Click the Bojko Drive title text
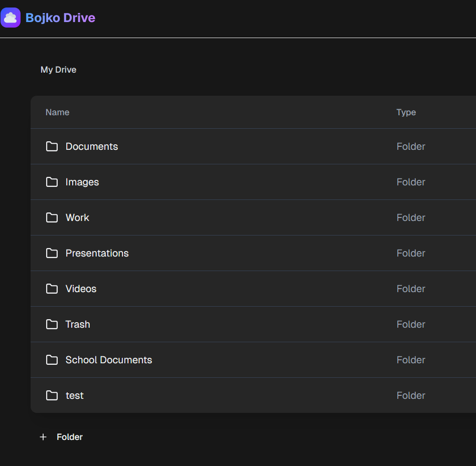 [60, 18]
